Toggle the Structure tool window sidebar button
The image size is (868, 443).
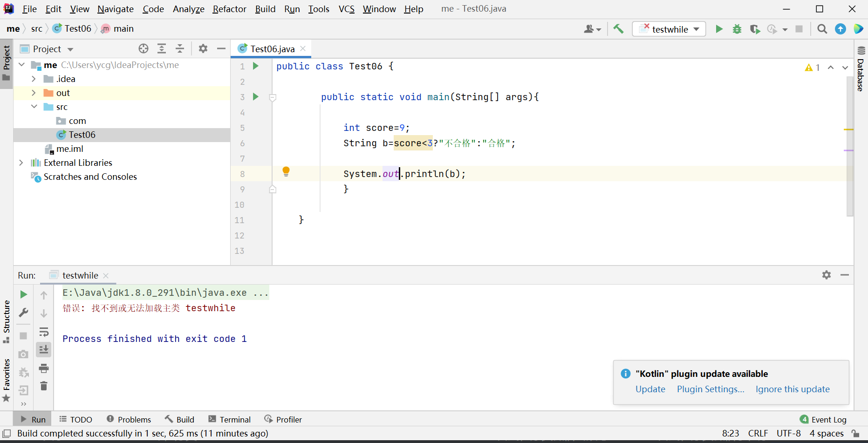point(7,322)
